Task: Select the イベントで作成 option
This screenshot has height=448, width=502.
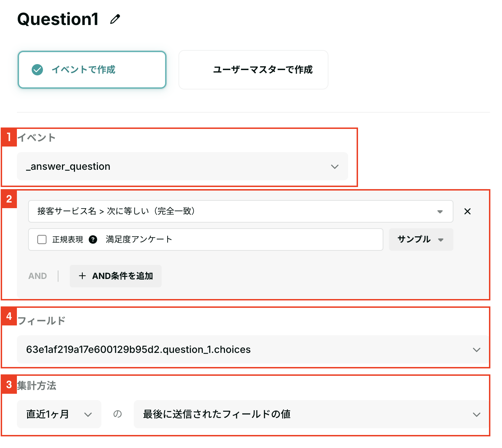Action: click(x=92, y=70)
